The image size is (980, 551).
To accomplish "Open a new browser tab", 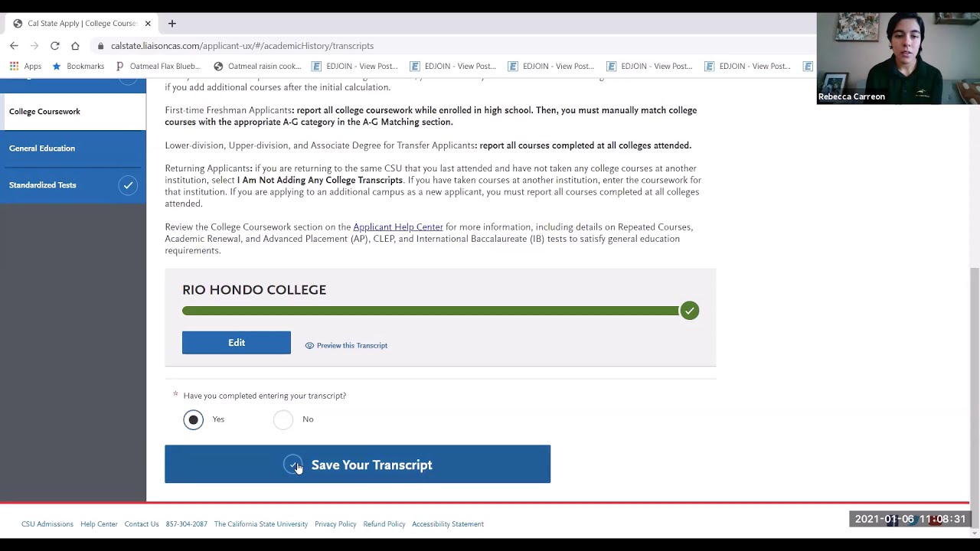I will pyautogui.click(x=171, y=24).
